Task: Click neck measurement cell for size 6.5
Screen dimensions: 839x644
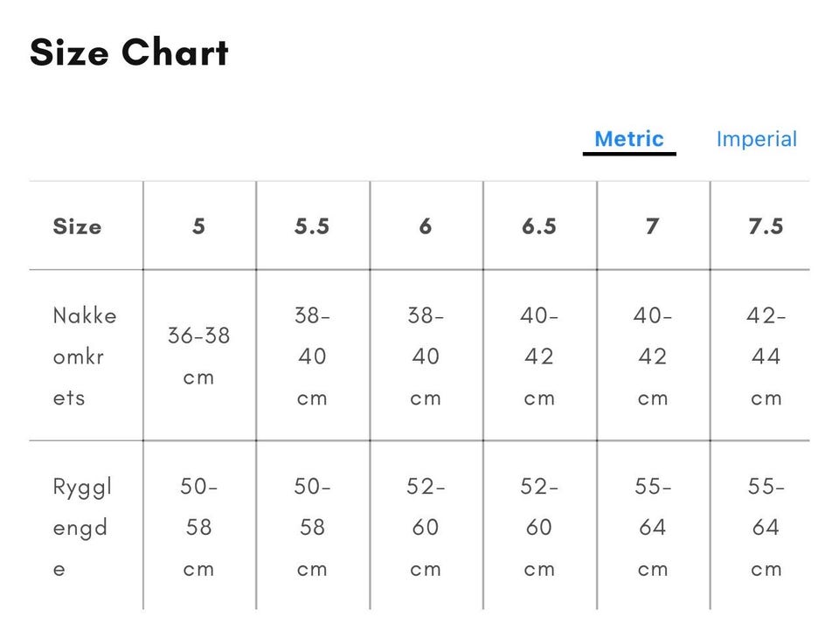Action: [539, 357]
